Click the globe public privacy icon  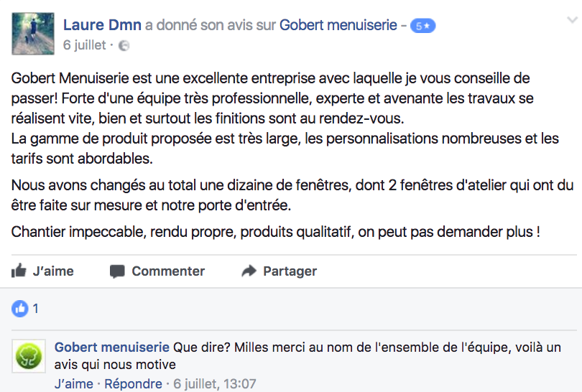[x=123, y=45]
